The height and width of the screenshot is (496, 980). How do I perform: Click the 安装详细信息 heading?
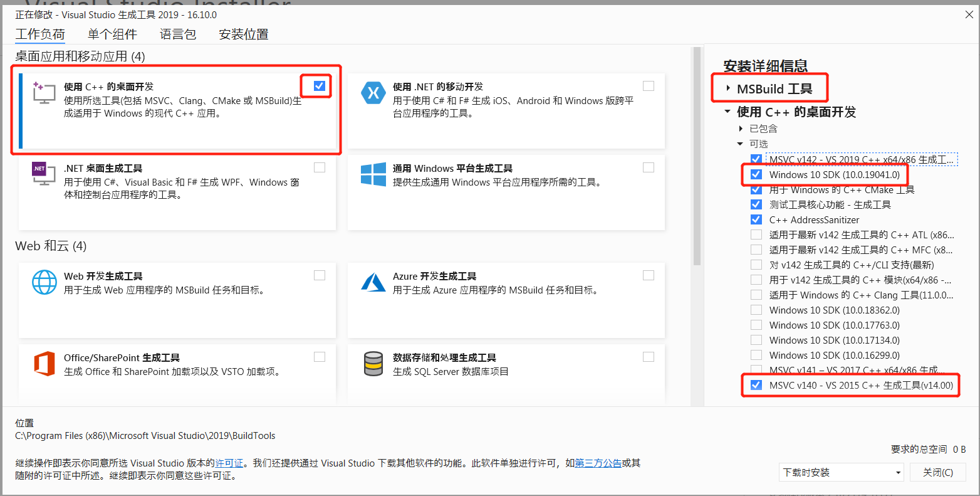pos(765,66)
